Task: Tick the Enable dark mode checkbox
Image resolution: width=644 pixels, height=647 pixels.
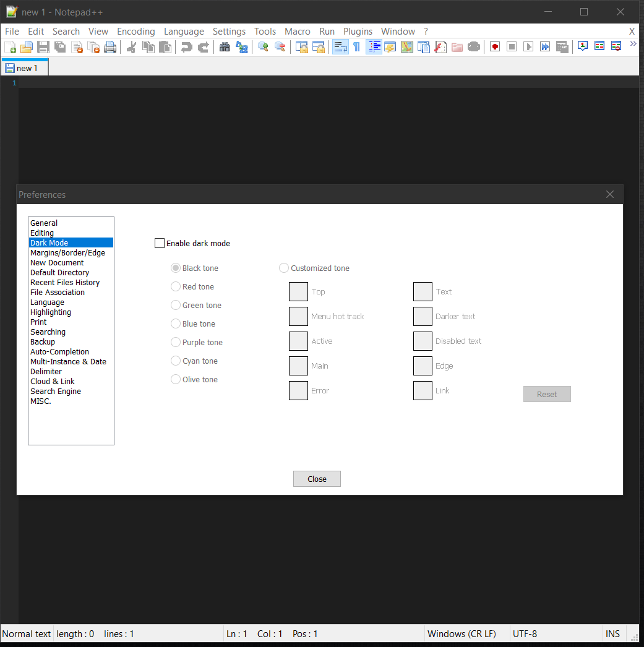Action: (160, 243)
